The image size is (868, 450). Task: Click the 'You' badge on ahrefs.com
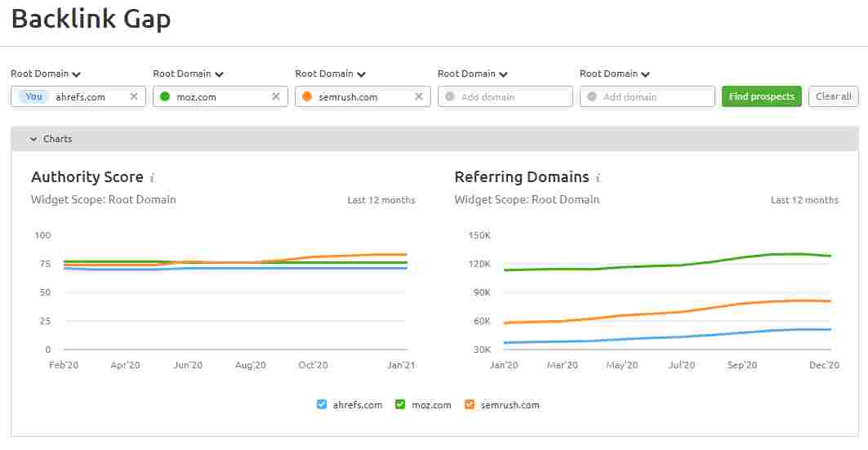point(33,96)
